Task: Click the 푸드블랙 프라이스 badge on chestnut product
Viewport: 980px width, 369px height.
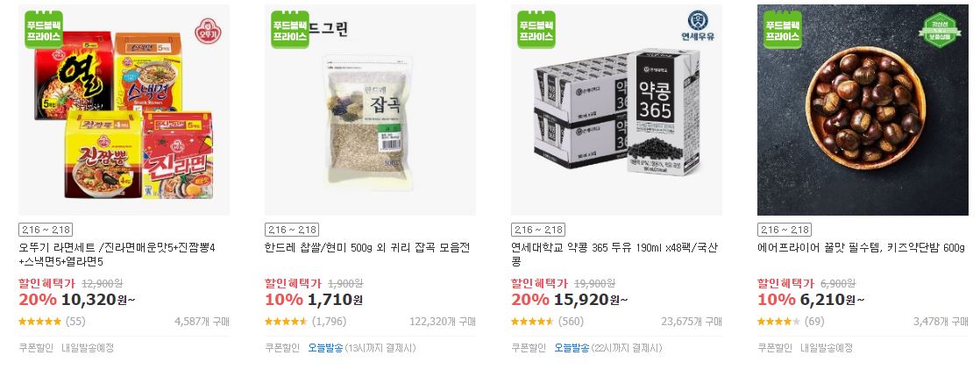Action: click(783, 30)
